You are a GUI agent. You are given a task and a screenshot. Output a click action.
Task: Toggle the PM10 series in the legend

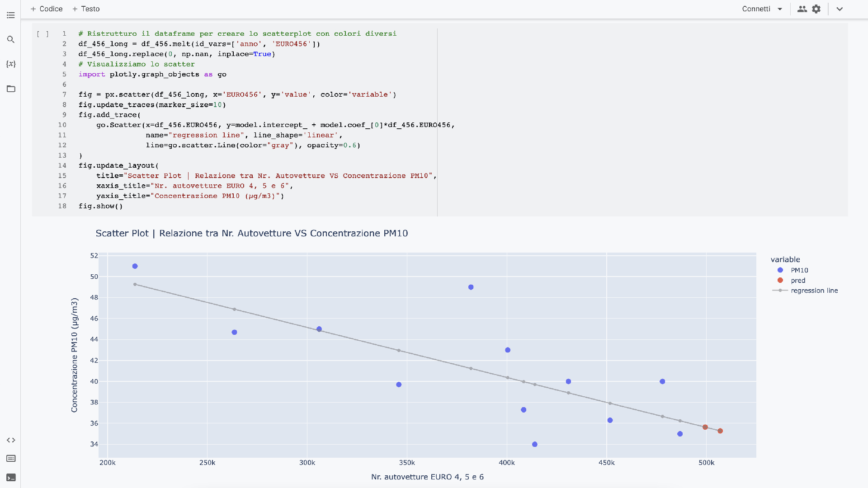coord(798,270)
